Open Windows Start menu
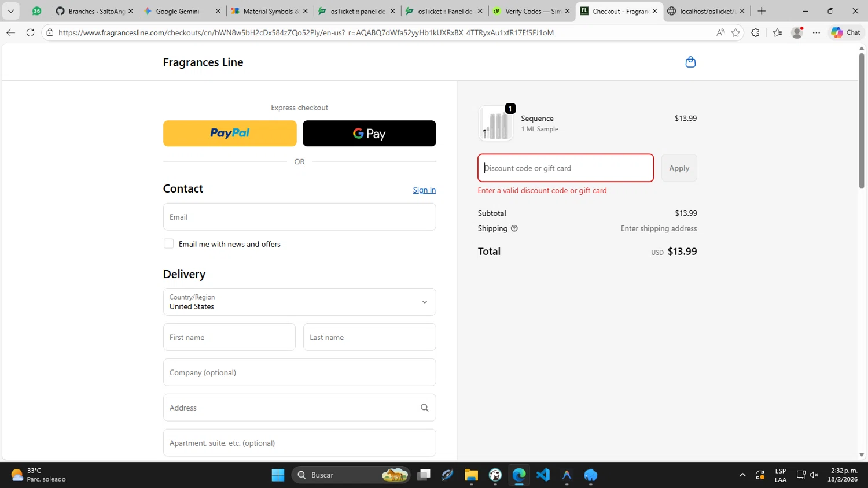The image size is (868, 488). (x=278, y=475)
